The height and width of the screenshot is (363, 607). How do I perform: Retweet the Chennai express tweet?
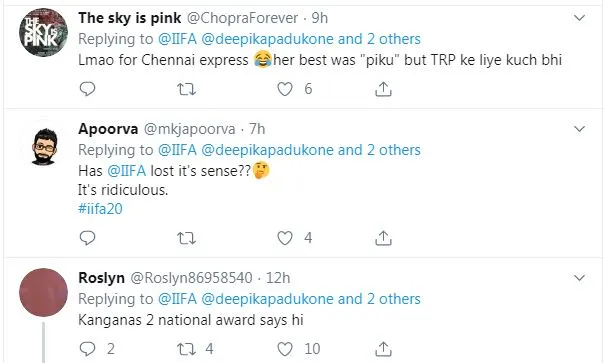(186, 89)
